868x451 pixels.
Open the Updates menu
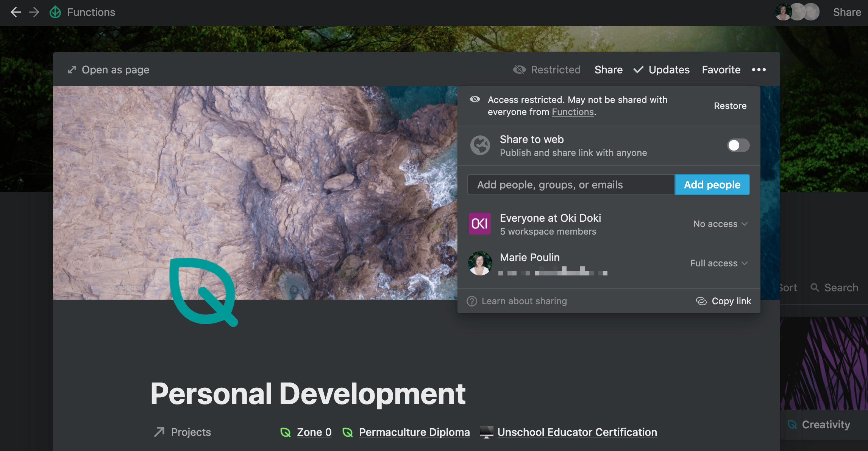pyautogui.click(x=669, y=70)
